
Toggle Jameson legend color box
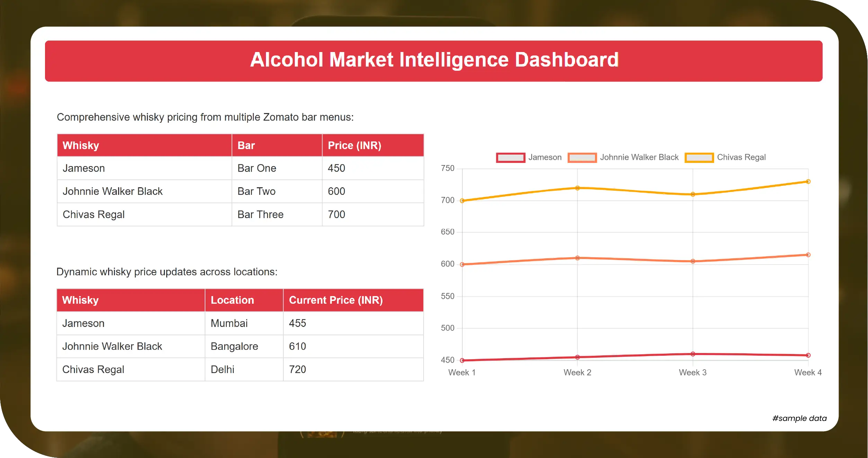pos(511,157)
